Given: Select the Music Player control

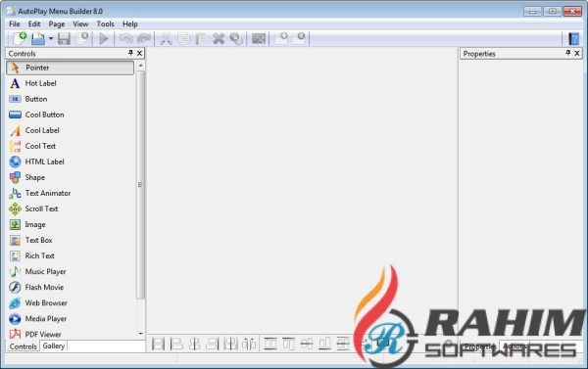Looking at the screenshot, I should [70, 271].
